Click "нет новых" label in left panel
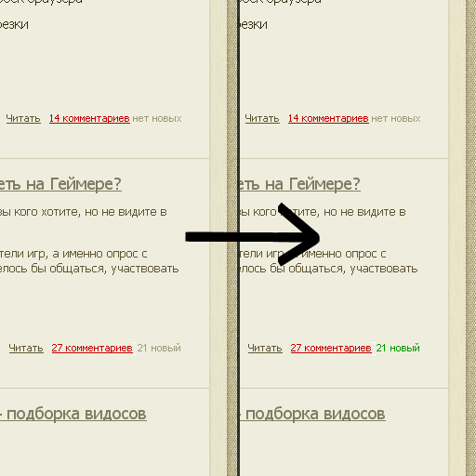476x476 pixels. pos(157,118)
